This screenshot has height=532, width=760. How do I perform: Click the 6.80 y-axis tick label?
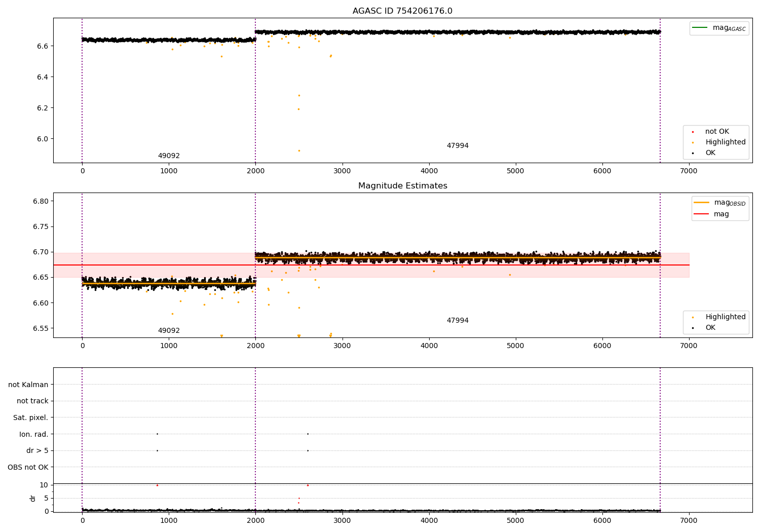(x=41, y=201)
